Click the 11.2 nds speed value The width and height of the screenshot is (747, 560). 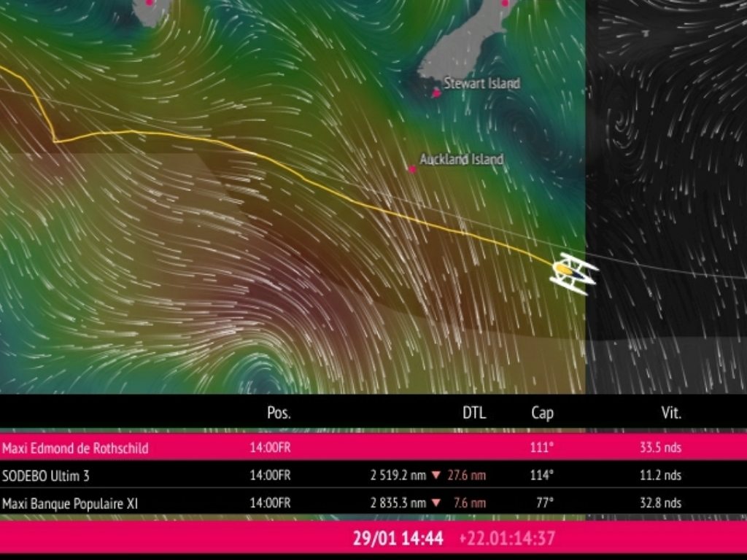coord(660,475)
